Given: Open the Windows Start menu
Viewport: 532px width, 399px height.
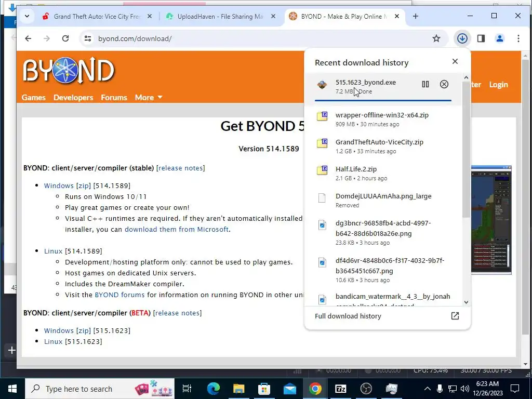Looking at the screenshot, I should click(12, 389).
